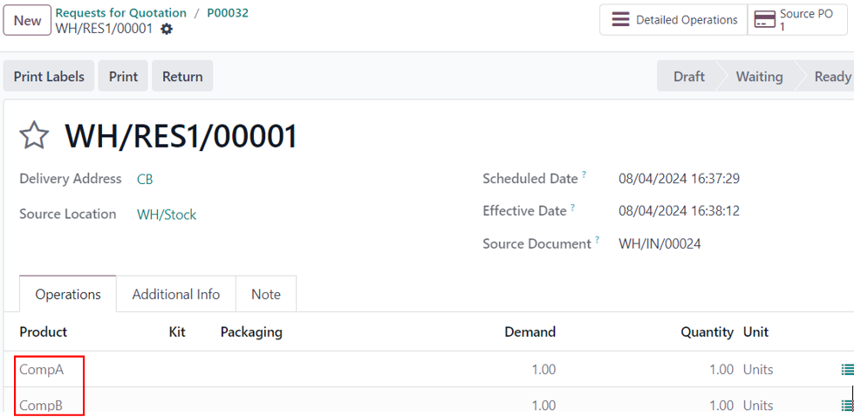Click the Return button
Image resolution: width=868 pixels, height=417 pixels.
click(x=182, y=77)
